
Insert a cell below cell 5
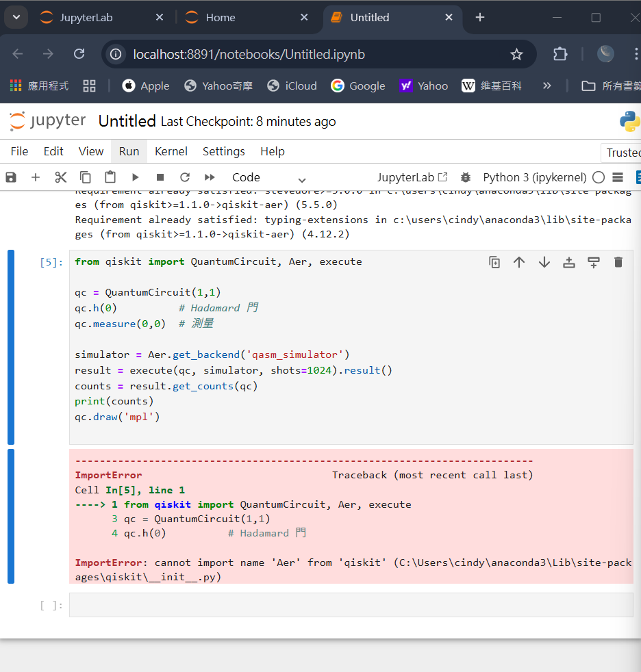tap(594, 262)
